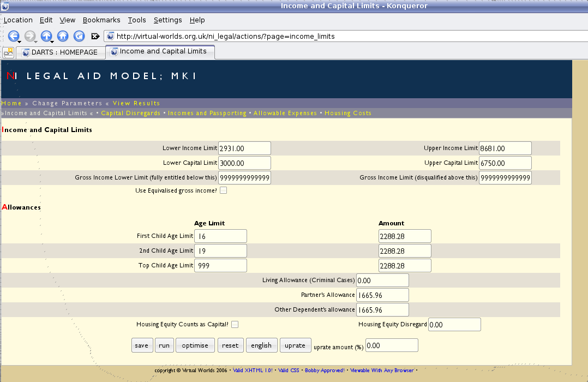This screenshot has width=588, height=382.
Task: Navigate back to the previous page
Action: click(14, 36)
